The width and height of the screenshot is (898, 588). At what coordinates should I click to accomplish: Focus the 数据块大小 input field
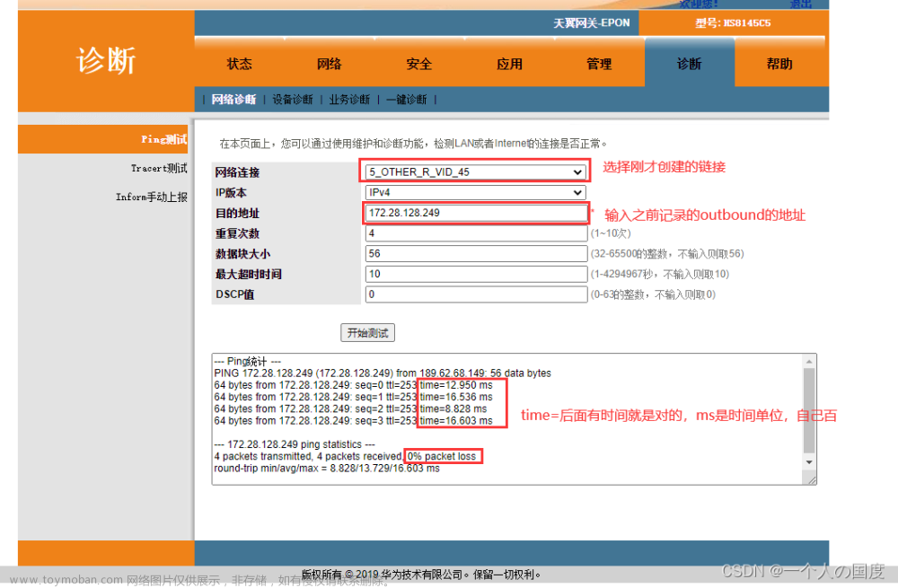pyautogui.click(x=477, y=254)
